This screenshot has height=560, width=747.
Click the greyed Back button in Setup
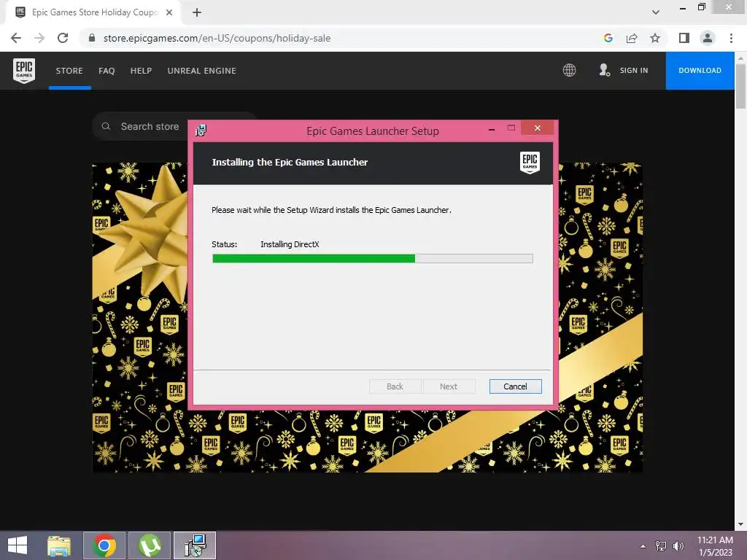click(x=395, y=386)
